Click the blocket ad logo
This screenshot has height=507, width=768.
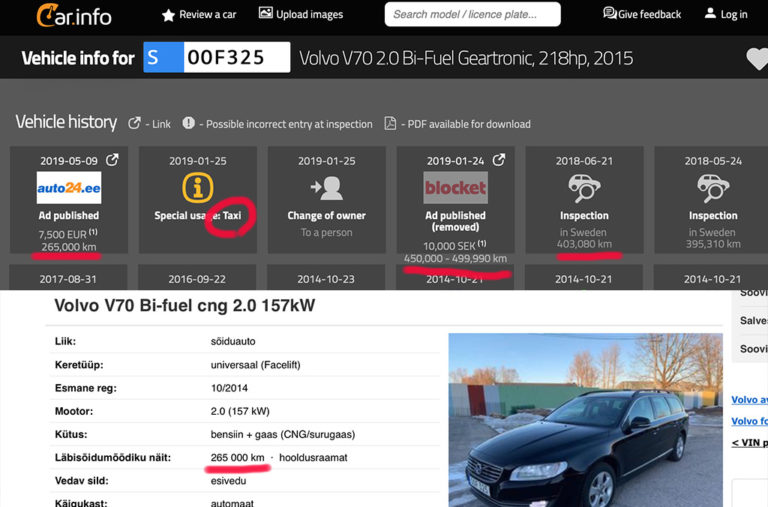[x=455, y=187]
